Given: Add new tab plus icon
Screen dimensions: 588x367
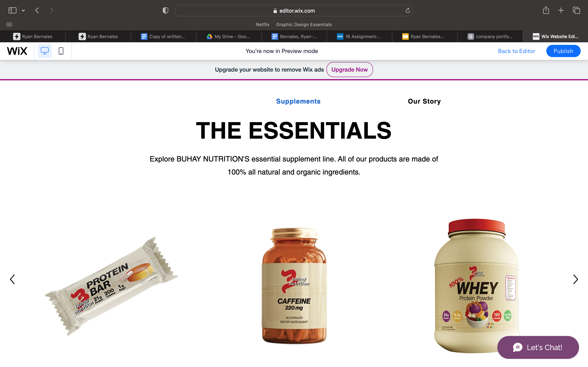Looking at the screenshot, I should pos(561,10).
